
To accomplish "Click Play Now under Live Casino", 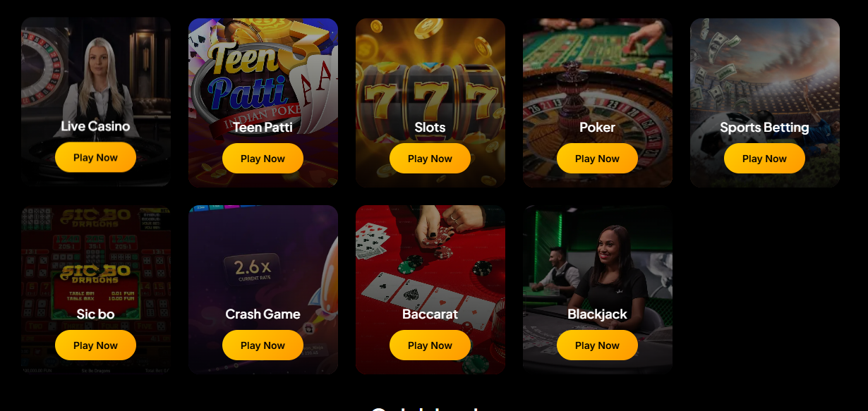I will (95, 157).
